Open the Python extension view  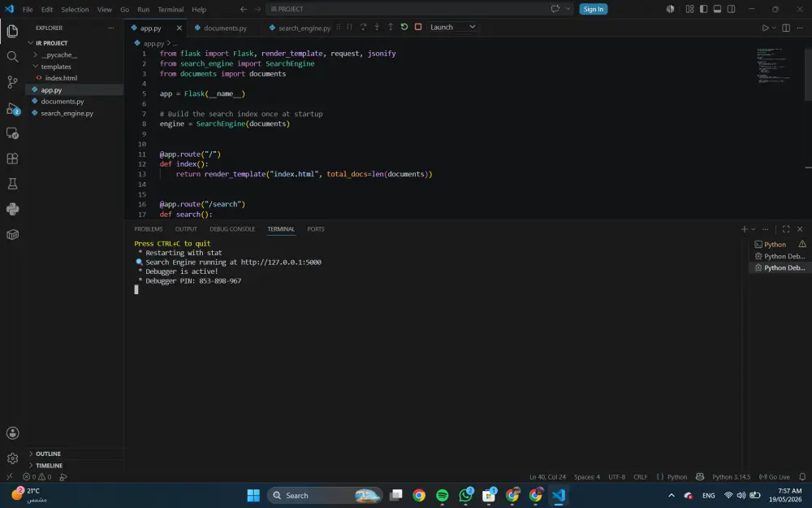[x=12, y=210]
